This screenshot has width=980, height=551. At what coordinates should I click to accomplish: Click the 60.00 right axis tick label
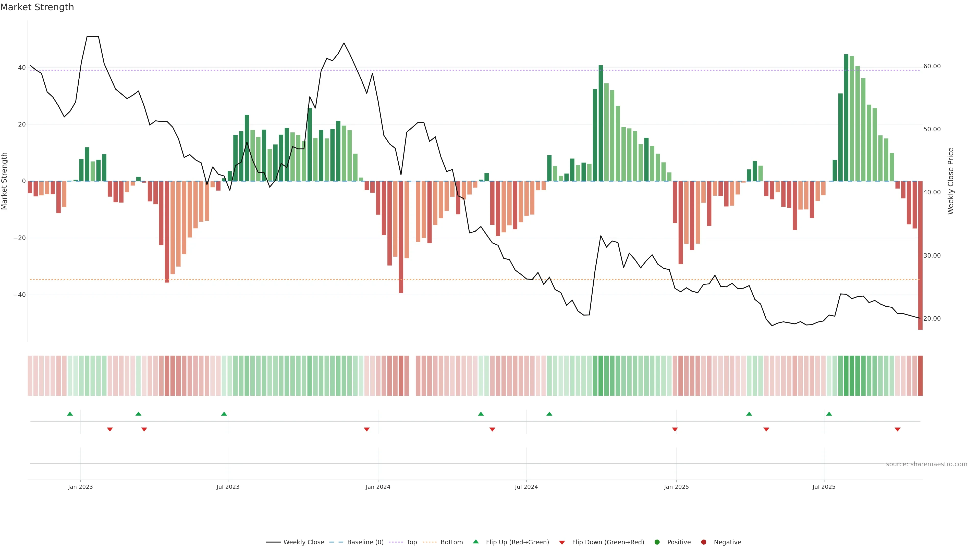[932, 66]
